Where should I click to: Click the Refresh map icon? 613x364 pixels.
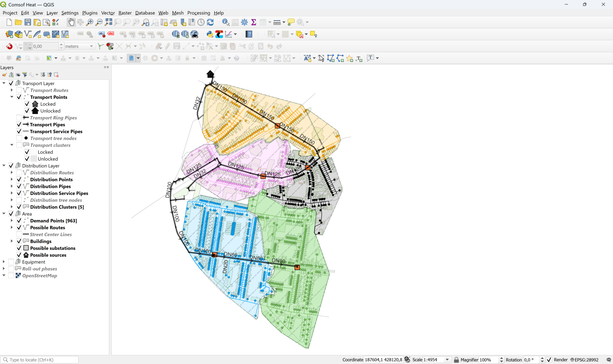pos(210,22)
